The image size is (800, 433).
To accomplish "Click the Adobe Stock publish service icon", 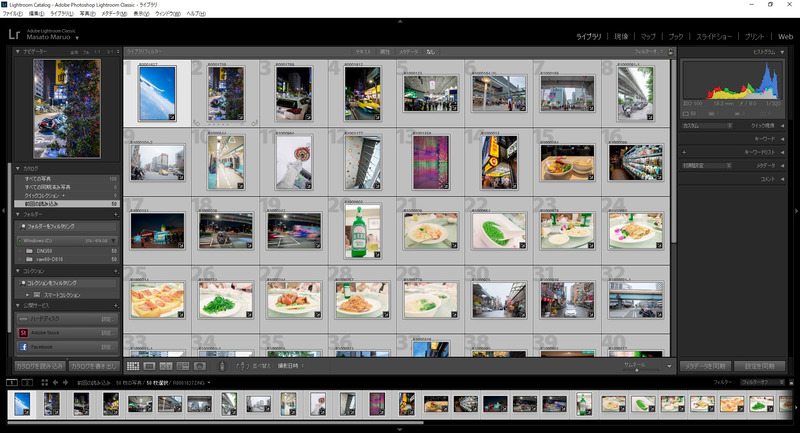I will pos(23,333).
